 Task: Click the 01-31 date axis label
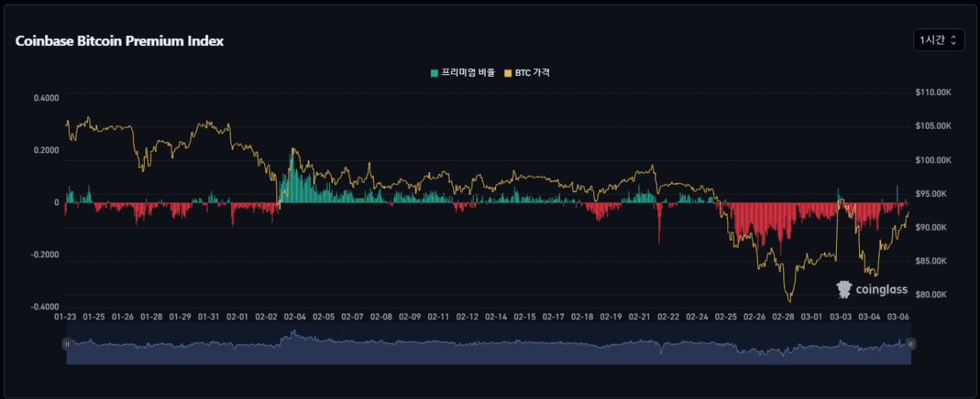pos(208,316)
